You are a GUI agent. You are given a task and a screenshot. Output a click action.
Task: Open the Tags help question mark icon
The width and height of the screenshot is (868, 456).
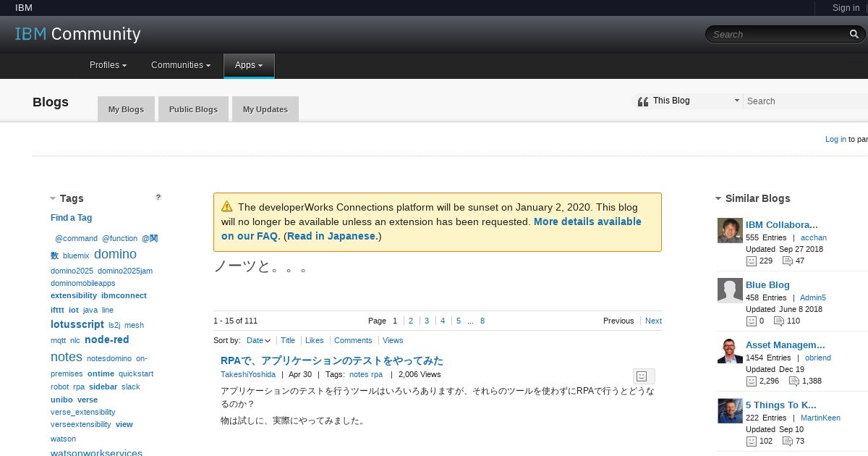158,197
